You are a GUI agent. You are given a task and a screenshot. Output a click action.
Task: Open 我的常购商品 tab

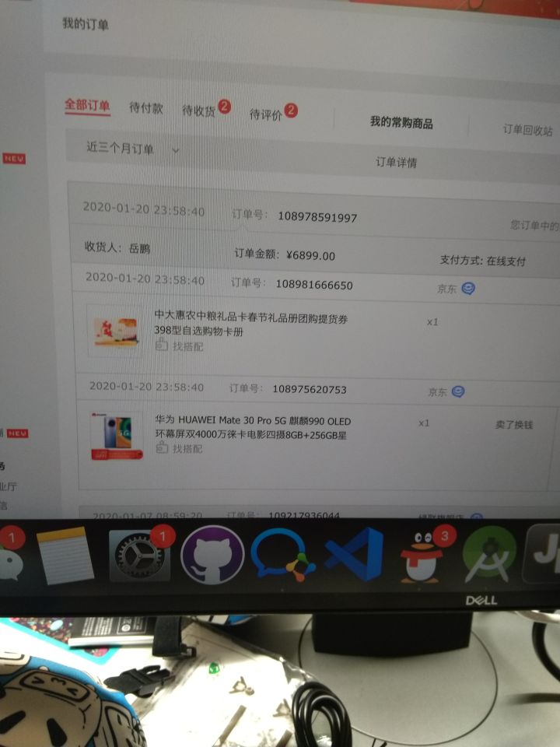click(401, 122)
